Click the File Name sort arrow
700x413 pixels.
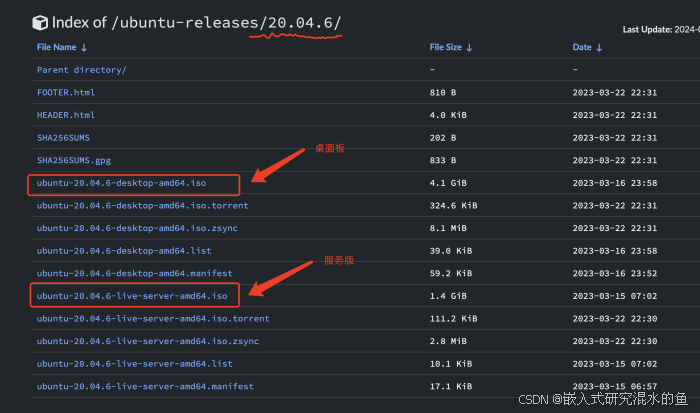pyautogui.click(x=83, y=47)
